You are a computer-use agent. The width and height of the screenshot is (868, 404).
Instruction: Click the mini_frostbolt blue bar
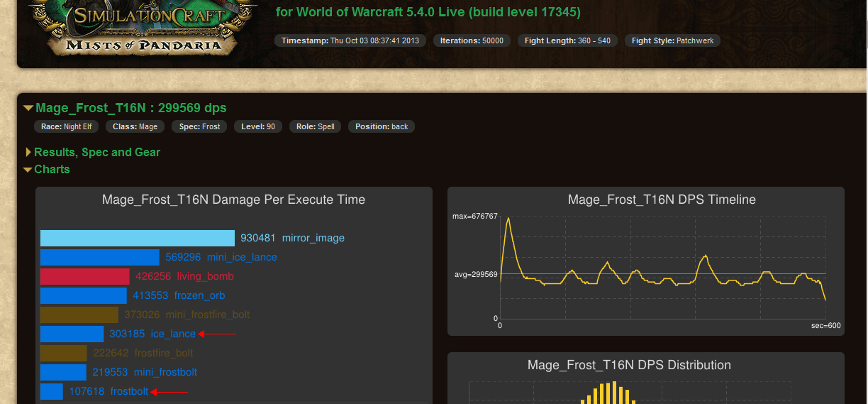(63, 372)
